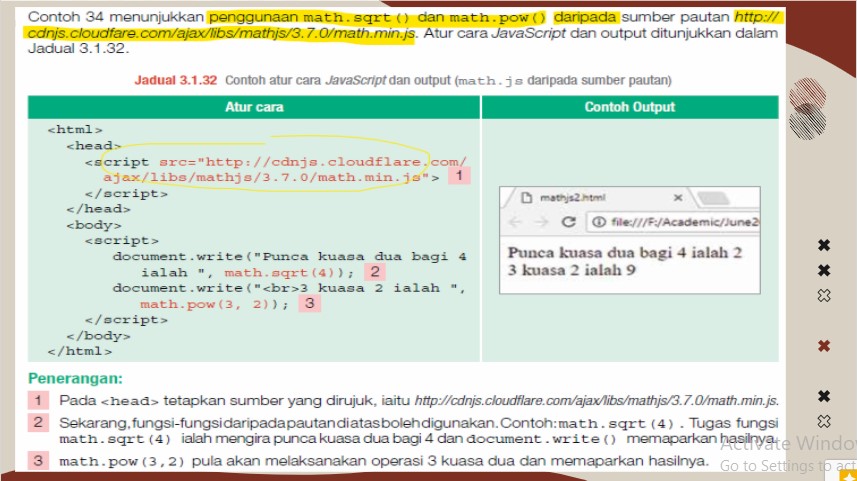
Task: Select the highlighted word "daripada"
Action: coord(585,17)
